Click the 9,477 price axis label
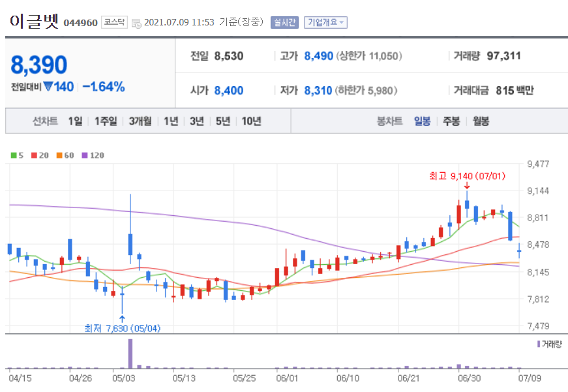 tap(538, 164)
